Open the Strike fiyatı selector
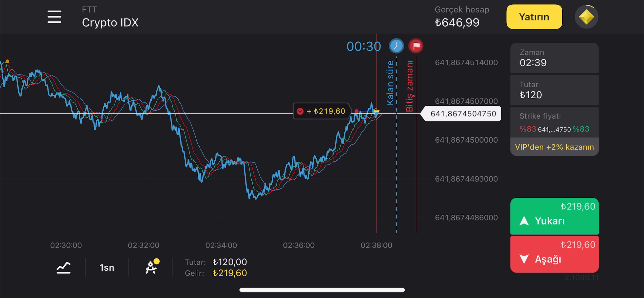This screenshot has height=298, width=644. point(554,123)
